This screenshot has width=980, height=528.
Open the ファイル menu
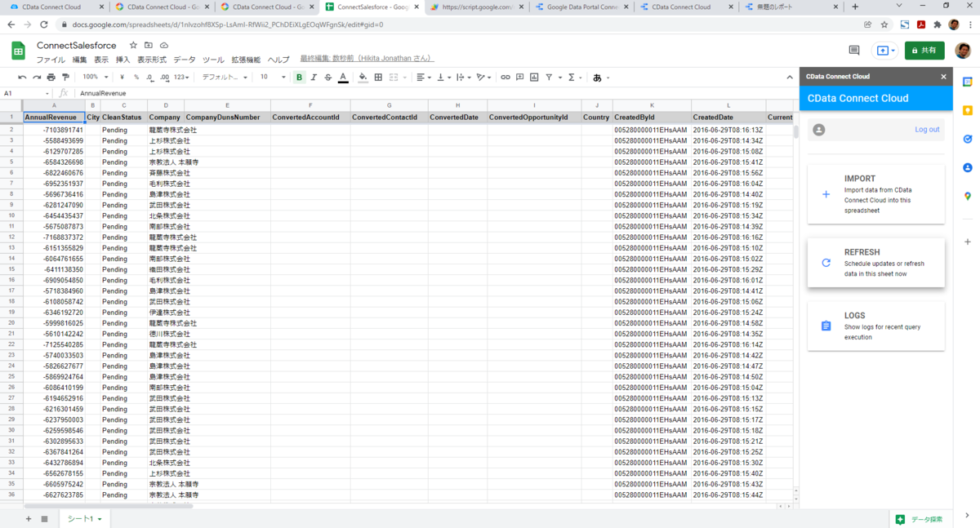point(51,60)
